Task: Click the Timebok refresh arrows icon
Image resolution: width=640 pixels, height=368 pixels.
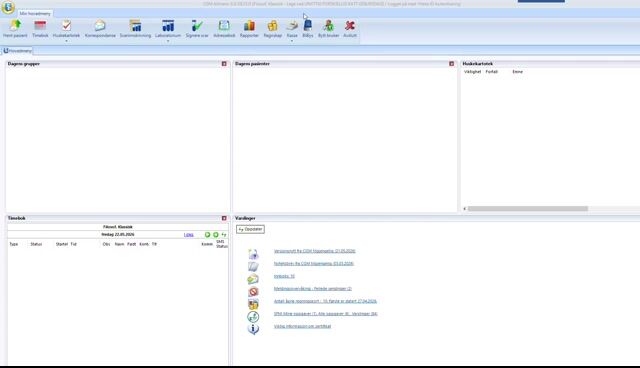Action: pos(224,235)
